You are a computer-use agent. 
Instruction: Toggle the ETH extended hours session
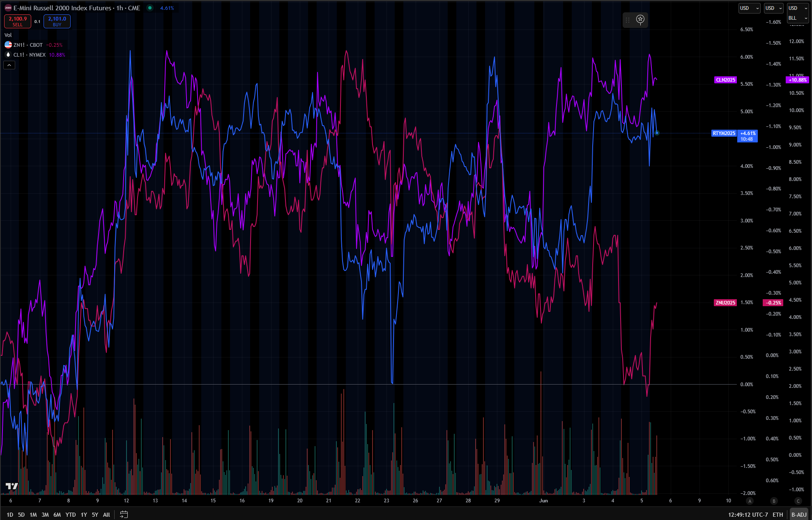(x=777, y=514)
